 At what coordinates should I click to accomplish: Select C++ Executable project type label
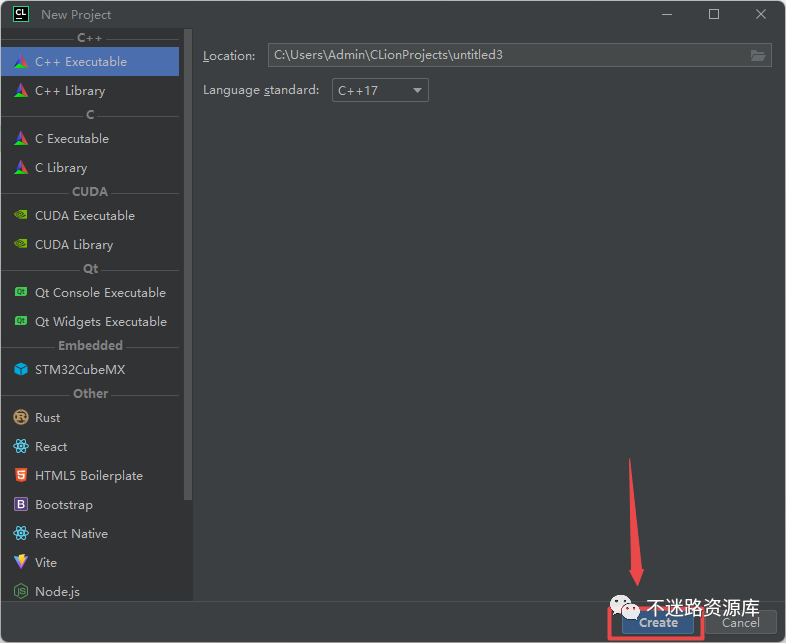click(81, 62)
